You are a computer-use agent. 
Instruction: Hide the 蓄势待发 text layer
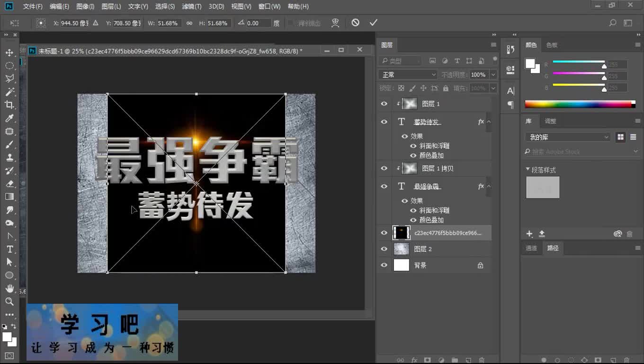click(x=384, y=121)
